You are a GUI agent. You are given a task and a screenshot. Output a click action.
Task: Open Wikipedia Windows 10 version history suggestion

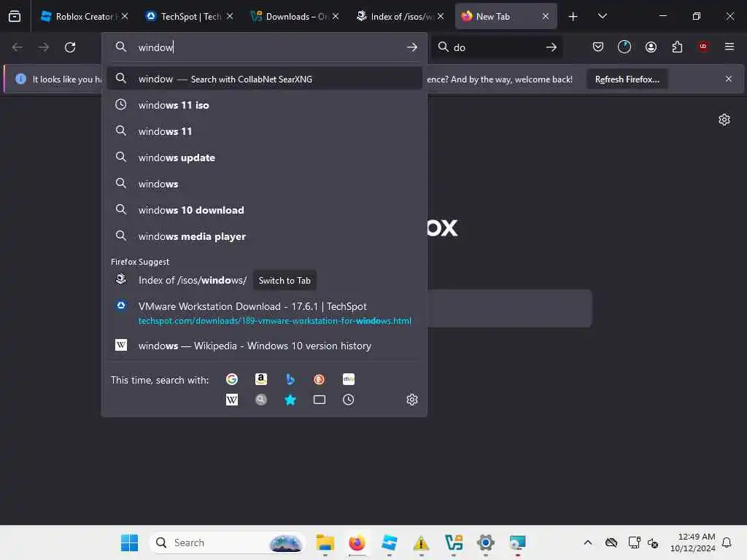pos(264,345)
